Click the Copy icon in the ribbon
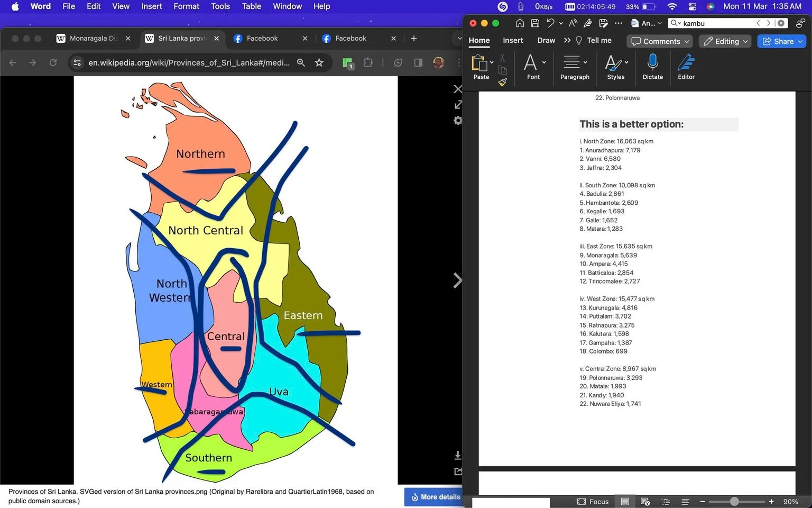The image size is (812, 508). tap(502, 70)
